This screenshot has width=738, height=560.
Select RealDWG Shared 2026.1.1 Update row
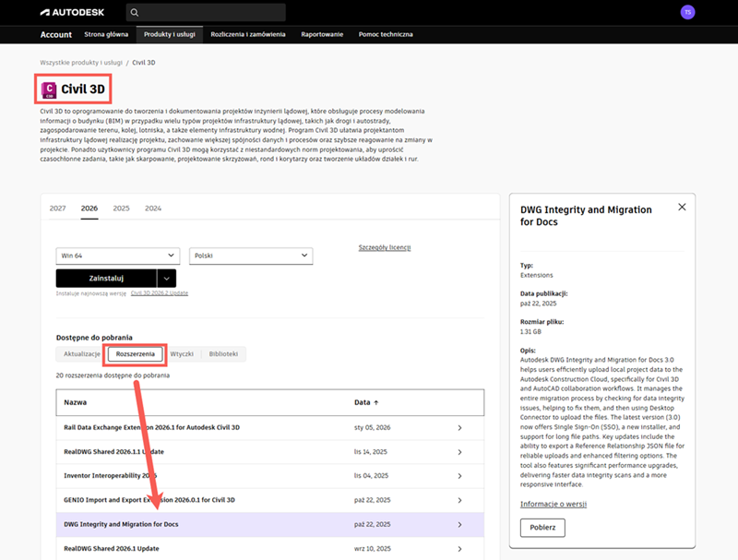(x=270, y=452)
